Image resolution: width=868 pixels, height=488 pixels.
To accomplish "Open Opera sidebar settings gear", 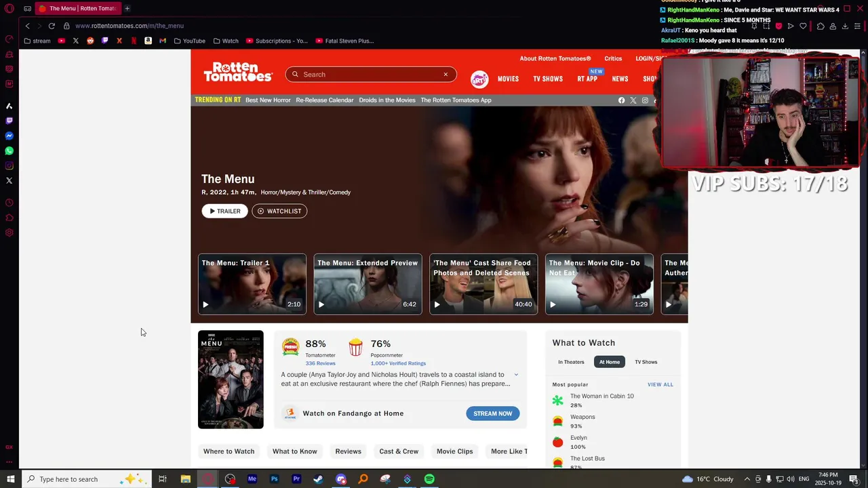I will 9,232.
